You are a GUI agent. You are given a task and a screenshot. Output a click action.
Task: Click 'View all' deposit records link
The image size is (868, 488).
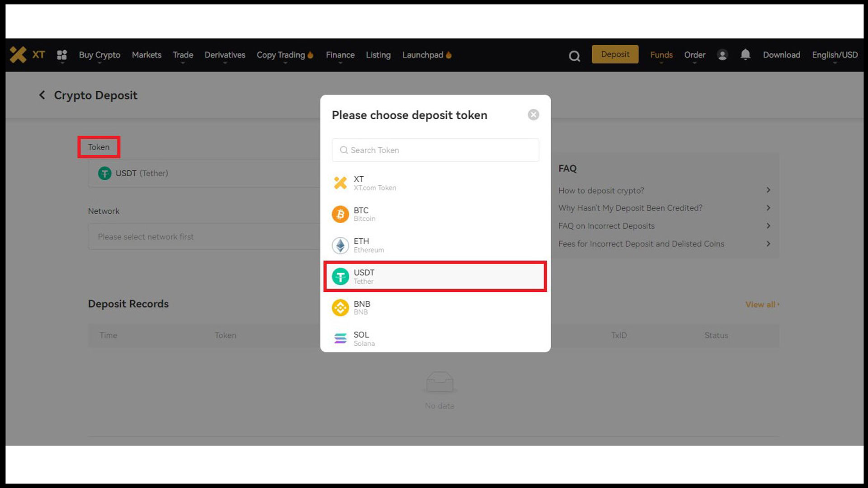(762, 305)
